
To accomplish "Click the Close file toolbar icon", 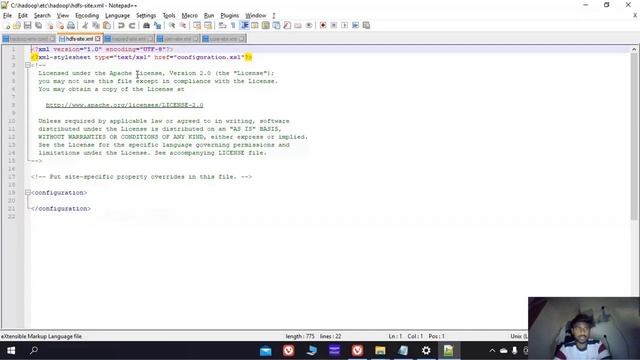I will click(x=49, y=25).
